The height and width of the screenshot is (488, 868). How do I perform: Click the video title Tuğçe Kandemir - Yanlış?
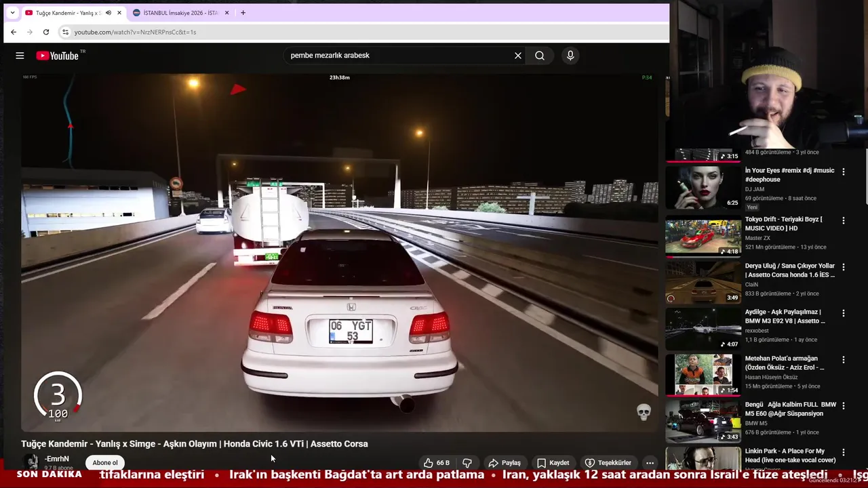click(x=195, y=444)
